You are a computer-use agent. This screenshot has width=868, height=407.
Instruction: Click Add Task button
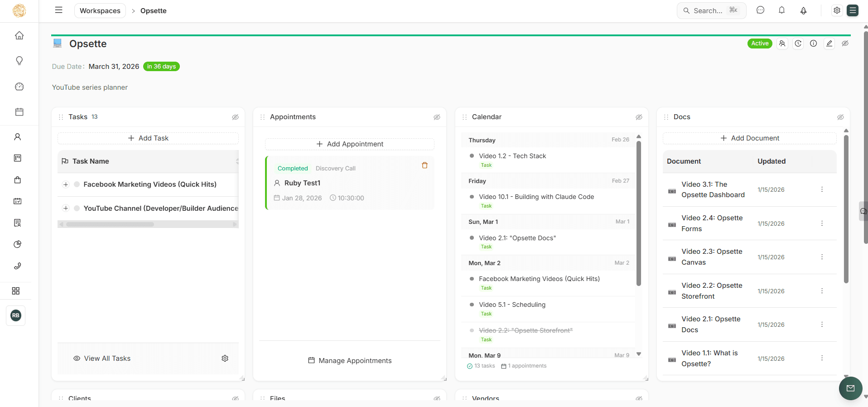pyautogui.click(x=148, y=138)
